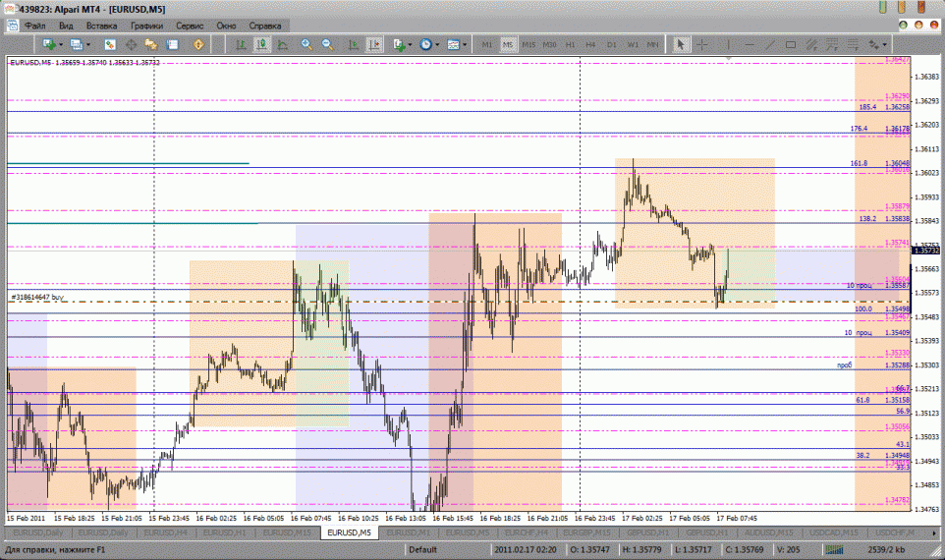Switch to the AUDUSD,M15 chart tab
This screenshot has height=560, width=945.
click(768, 532)
